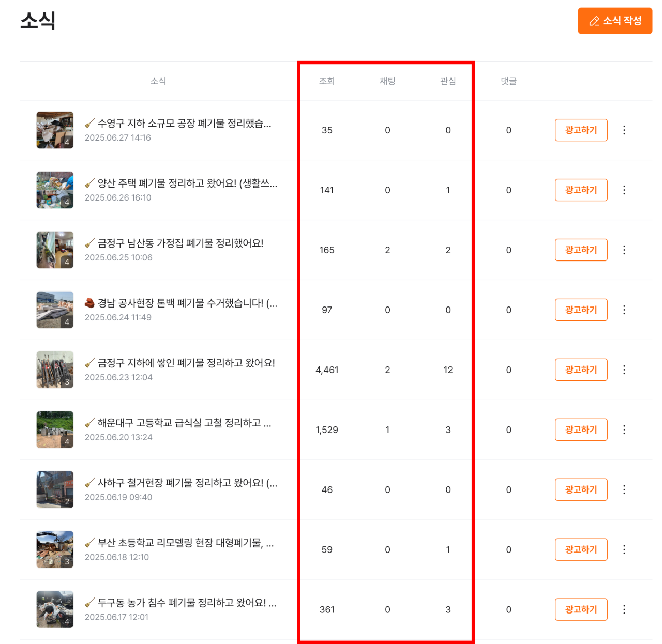Open the 양산 주택 폐기물 post title
The height and width of the screenshot is (644, 662).
(187, 183)
